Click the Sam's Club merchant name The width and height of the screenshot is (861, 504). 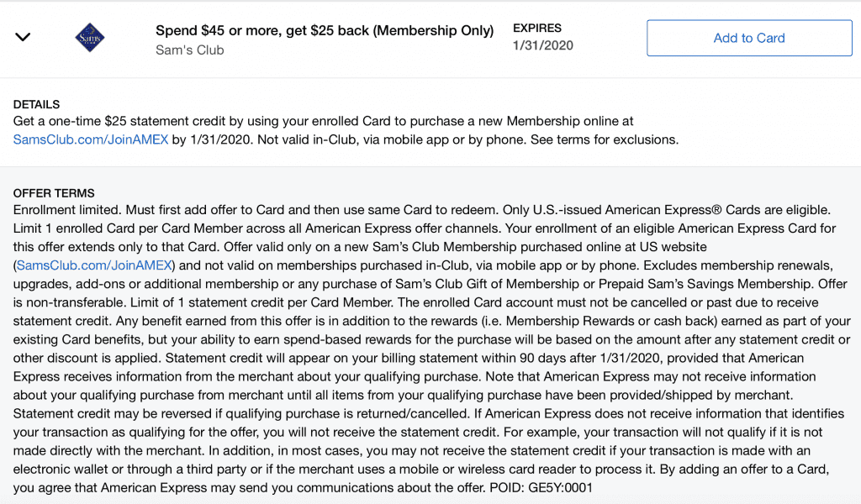[189, 50]
